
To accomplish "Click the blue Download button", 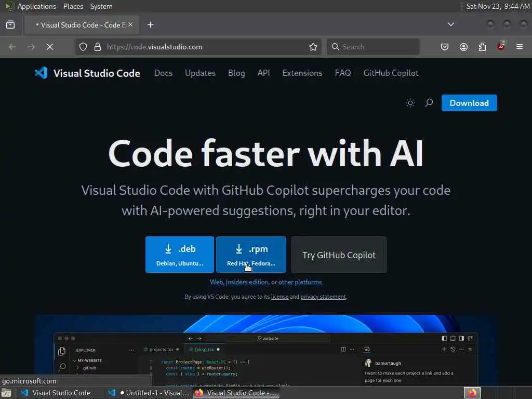I will [469, 103].
